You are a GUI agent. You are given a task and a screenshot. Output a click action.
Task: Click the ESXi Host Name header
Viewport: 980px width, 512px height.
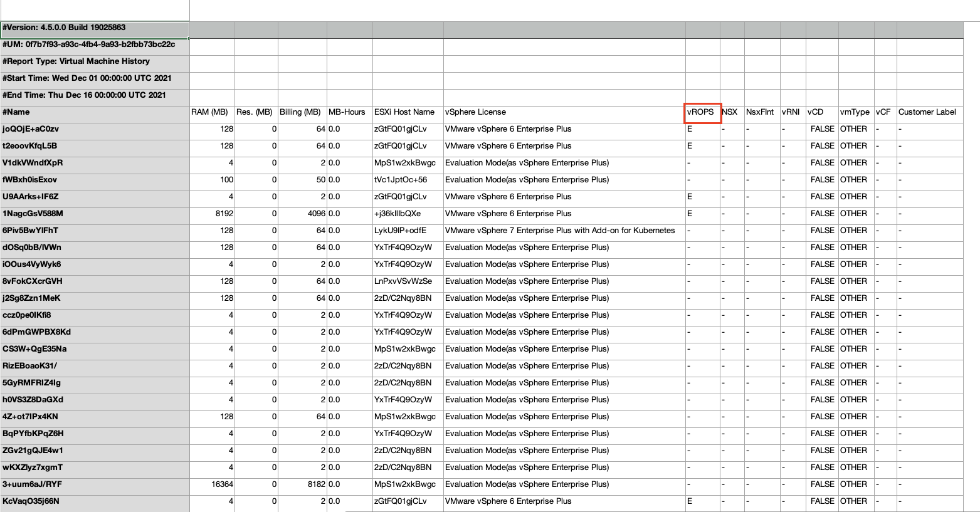(x=408, y=113)
